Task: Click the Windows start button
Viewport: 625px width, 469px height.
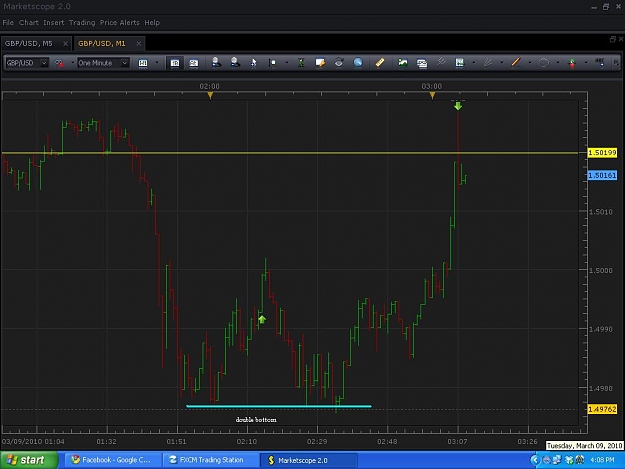Action: click(x=29, y=460)
